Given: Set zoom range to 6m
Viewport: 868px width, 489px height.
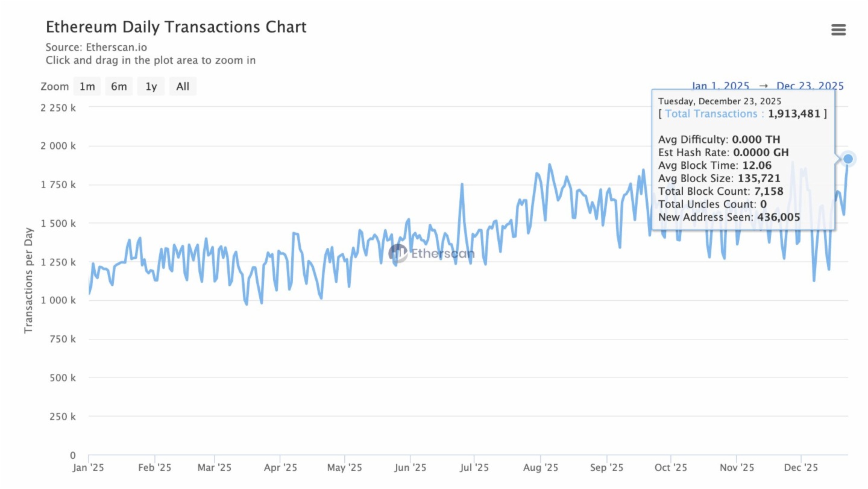Looking at the screenshot, I should point(119,86).
